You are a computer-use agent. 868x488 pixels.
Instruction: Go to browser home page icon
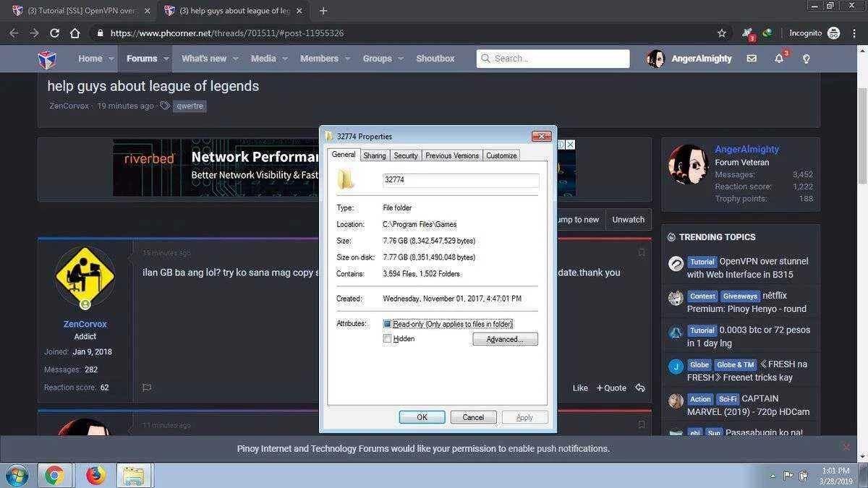(75, 33)
